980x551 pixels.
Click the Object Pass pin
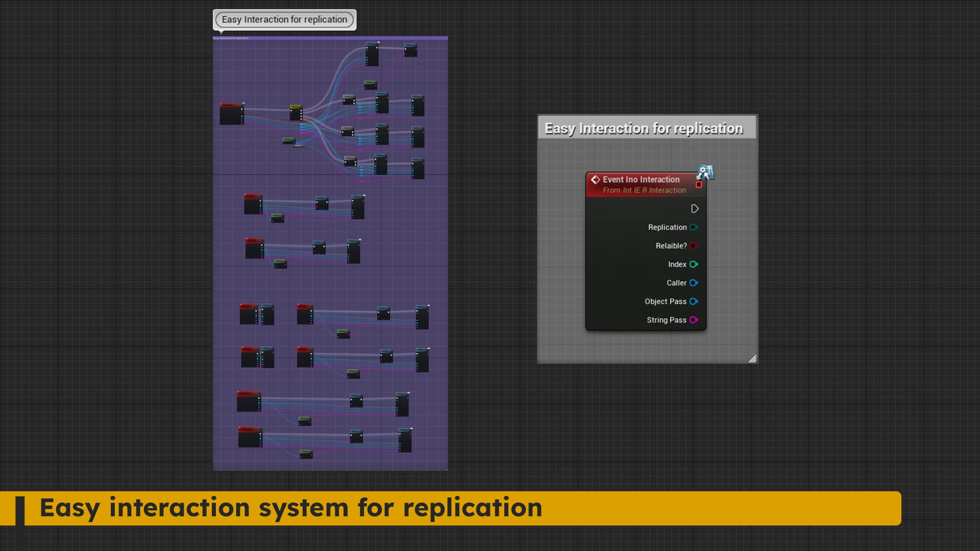pyautogui.click(x=693, y=302)
